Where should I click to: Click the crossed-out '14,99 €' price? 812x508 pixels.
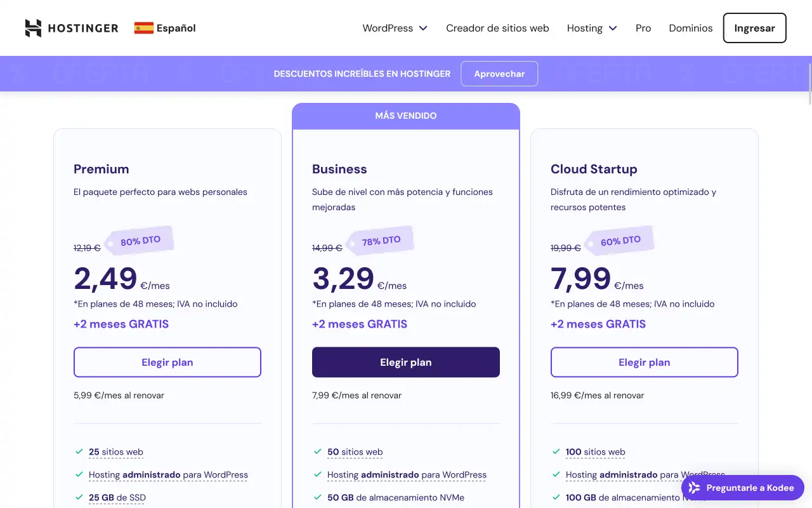pos(327,248)
